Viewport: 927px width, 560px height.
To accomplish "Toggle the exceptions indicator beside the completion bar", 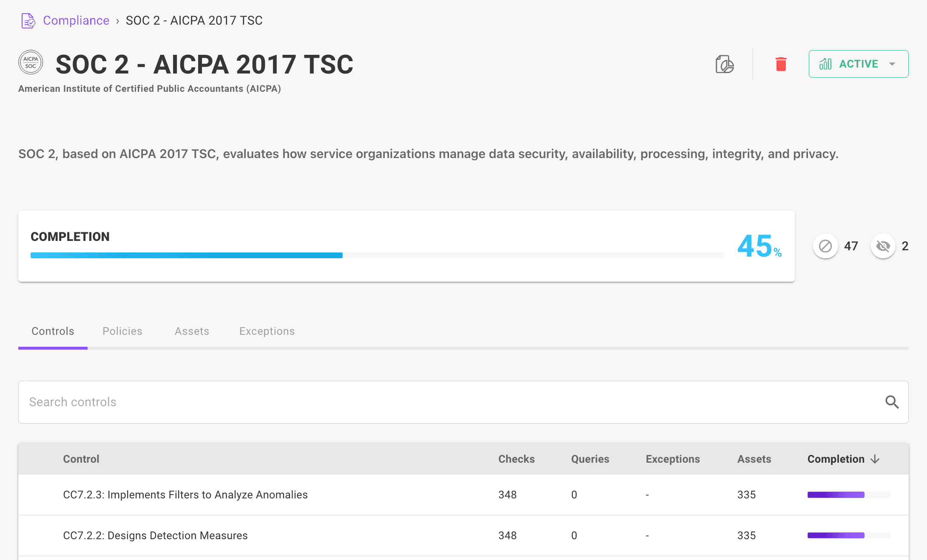I will pos(825,246).
